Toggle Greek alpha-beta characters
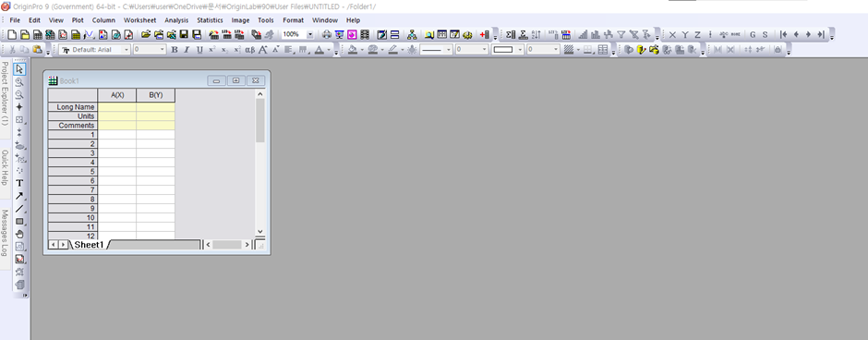This screenshot has height=340, width=868. pos(249,50)
